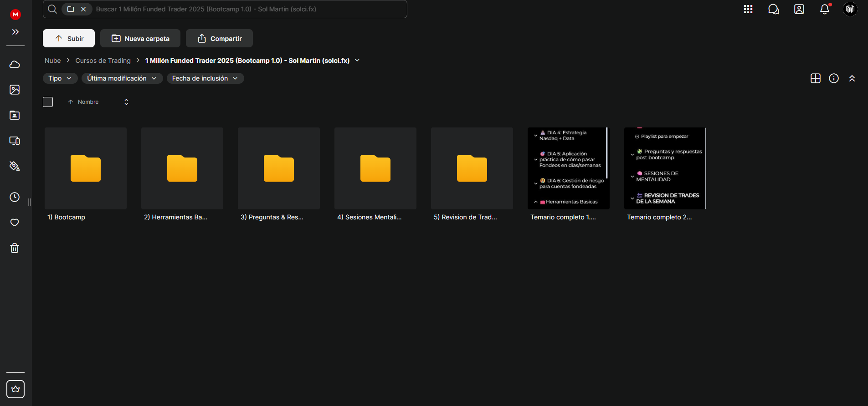Open the Temario completo 1 thumbnail
This screenshot has height=406, width=868.
[569, 168]
